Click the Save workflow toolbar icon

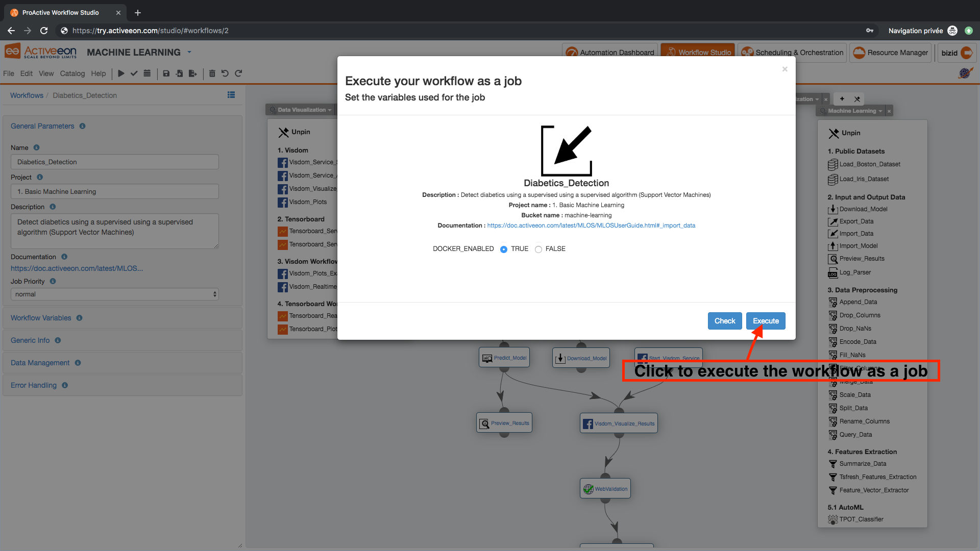(x=167, y=73)
